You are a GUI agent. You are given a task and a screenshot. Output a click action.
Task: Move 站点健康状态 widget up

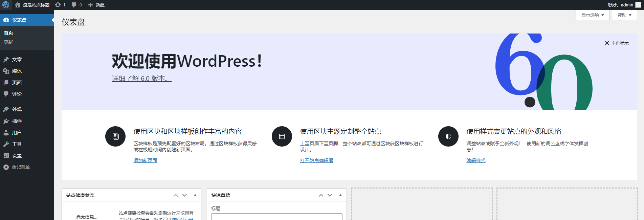pyautogui.click(x=176, y=195)
